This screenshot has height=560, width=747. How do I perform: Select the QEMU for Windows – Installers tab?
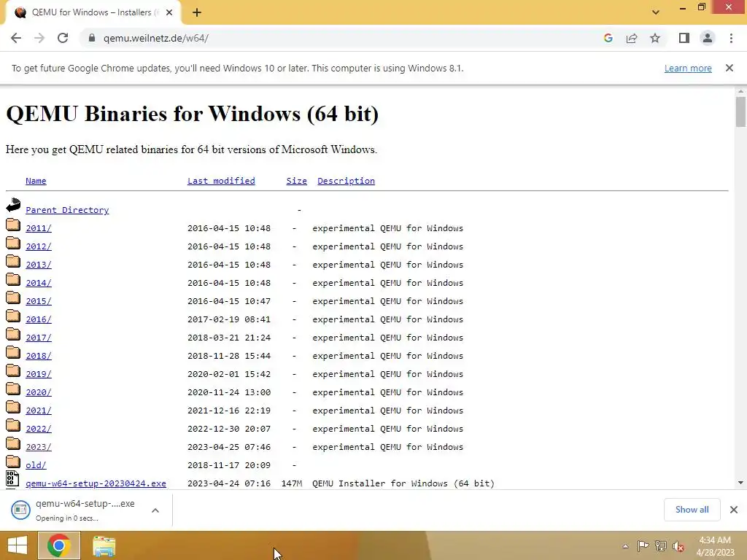[x=93, y=13]
